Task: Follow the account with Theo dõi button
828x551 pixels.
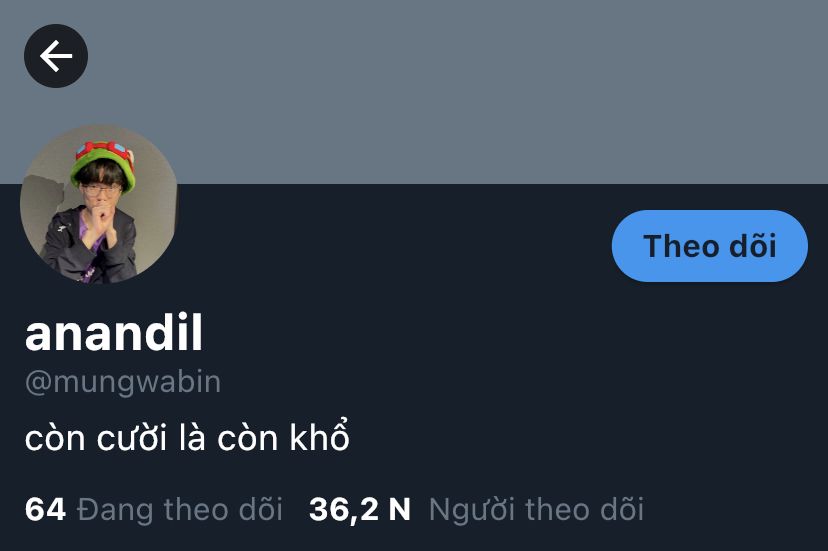Action: 710,246
